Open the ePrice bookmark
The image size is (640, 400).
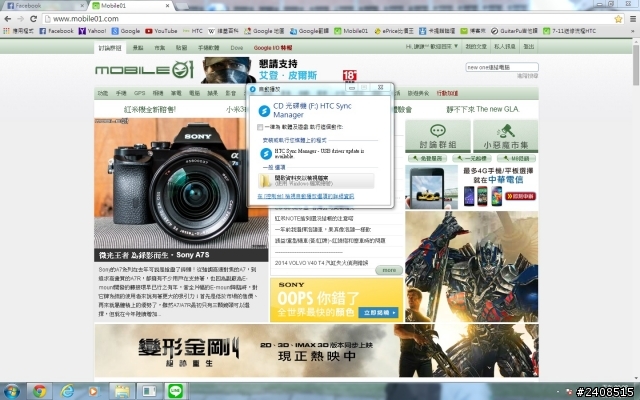tap(394, 31)
